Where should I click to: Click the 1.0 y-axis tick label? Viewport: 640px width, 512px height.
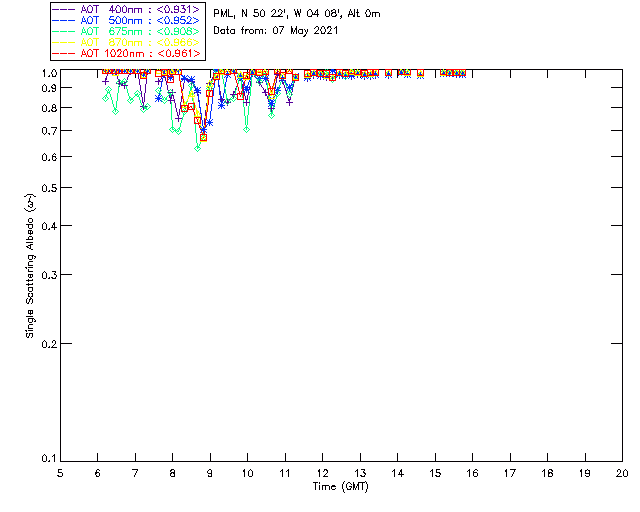pyautogui.click(x=49, y=73)
